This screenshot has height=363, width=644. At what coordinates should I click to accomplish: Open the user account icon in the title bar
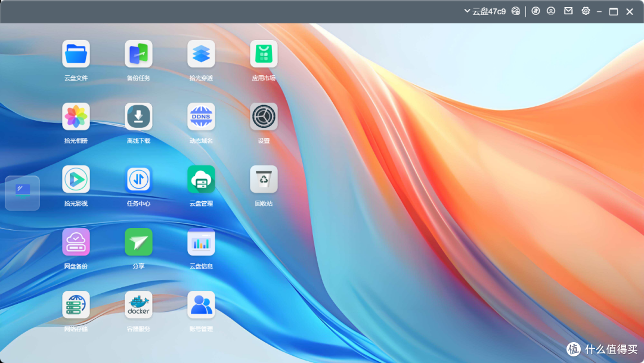pos(551,11)
